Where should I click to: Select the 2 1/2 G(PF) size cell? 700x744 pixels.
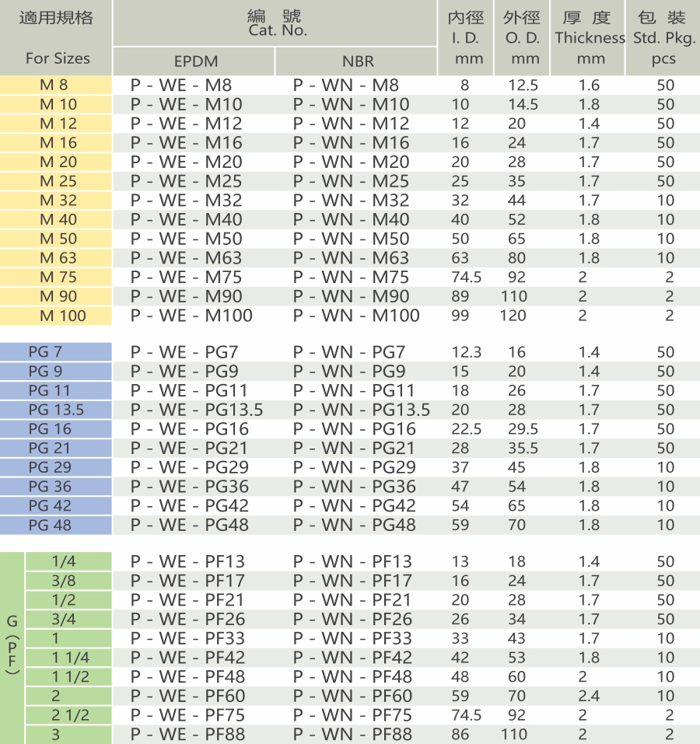click(x=68, y=715)
